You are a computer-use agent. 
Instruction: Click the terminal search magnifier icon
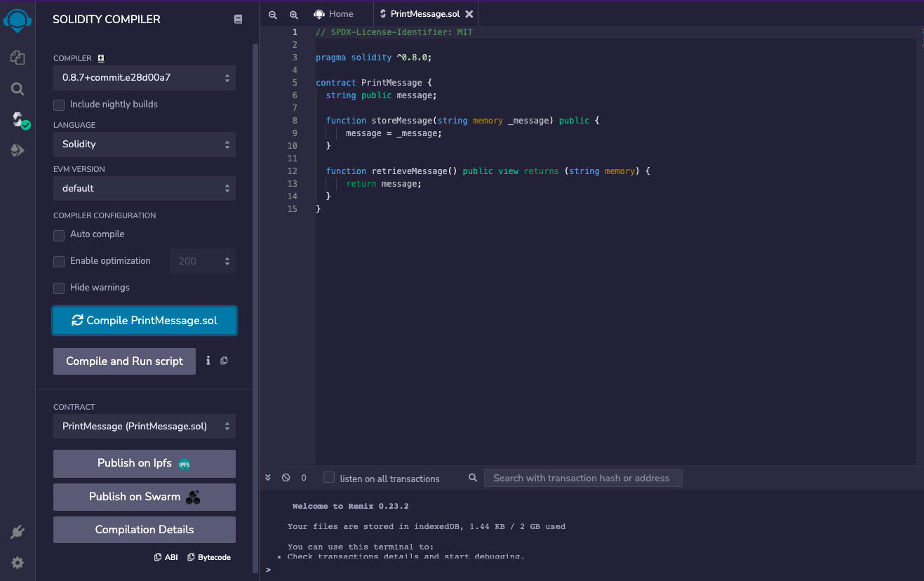[x=473, y=478]
